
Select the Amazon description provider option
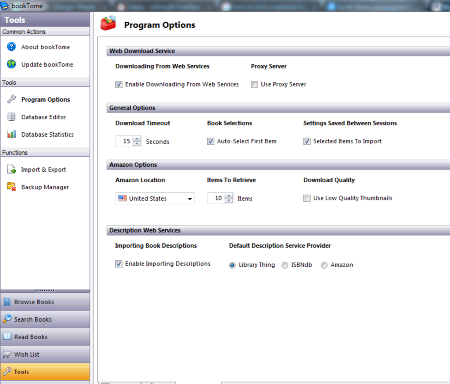(x=324, y=265)
